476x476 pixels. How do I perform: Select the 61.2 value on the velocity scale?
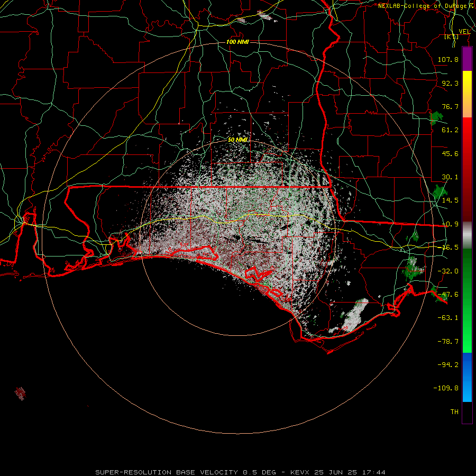tap(450, 130)
